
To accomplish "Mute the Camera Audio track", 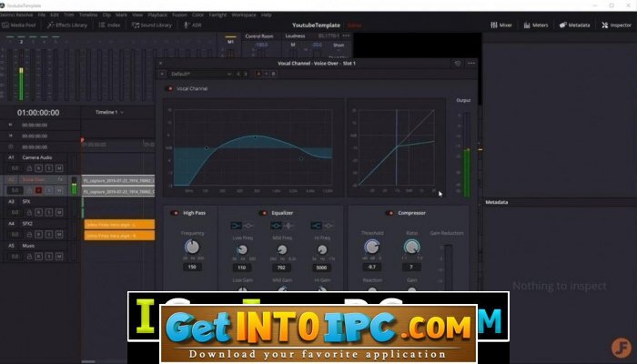I will (x=59, y=168).
